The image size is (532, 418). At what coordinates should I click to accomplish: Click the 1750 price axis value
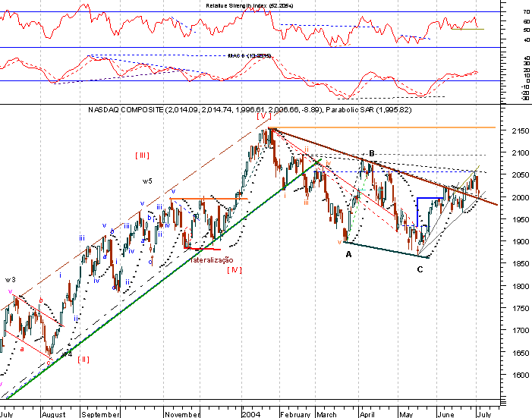(x=520, y=309)
